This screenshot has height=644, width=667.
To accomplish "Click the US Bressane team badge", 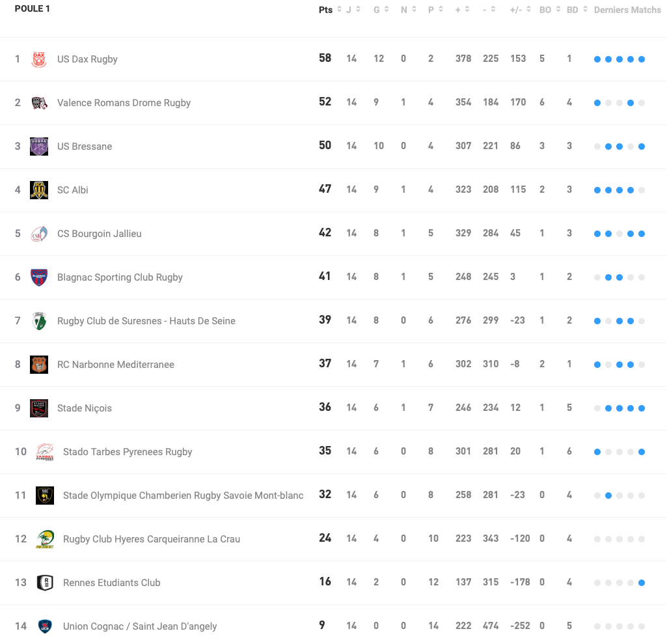I will [x=39, y=146].
